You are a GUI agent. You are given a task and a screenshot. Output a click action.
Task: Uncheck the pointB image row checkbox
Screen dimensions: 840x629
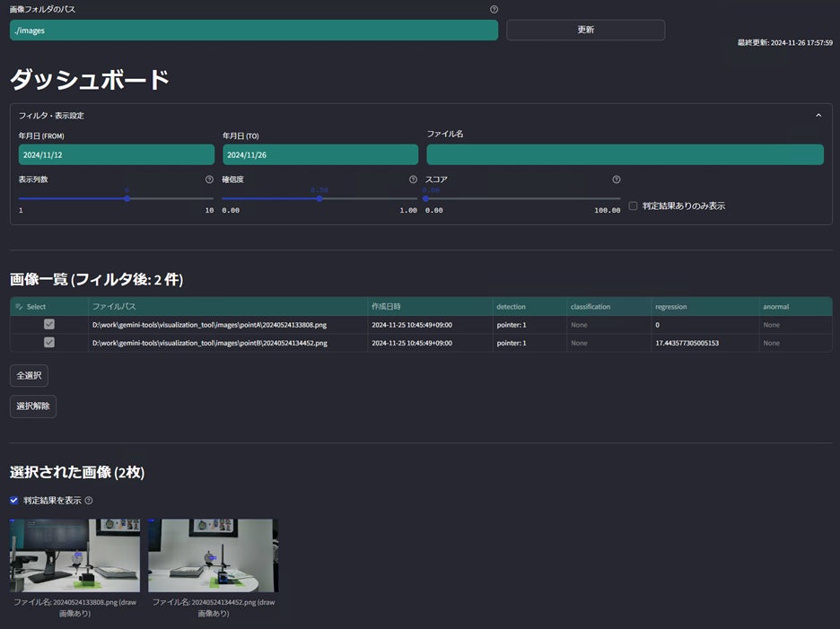pyautogui.click(x=49, y=343)
